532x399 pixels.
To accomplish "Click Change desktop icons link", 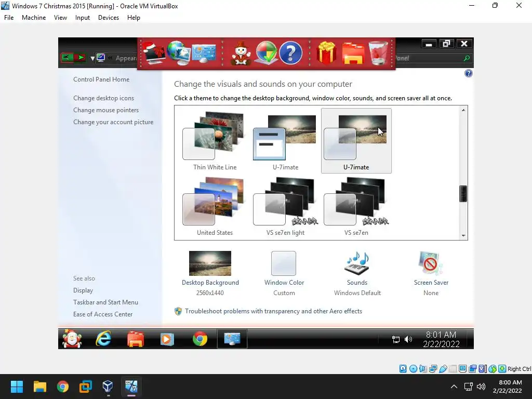I will click(x=103, y=98).
